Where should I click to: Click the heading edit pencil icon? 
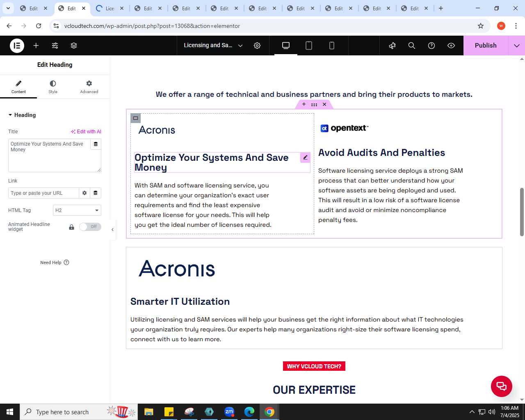click(x=305, y=157)
